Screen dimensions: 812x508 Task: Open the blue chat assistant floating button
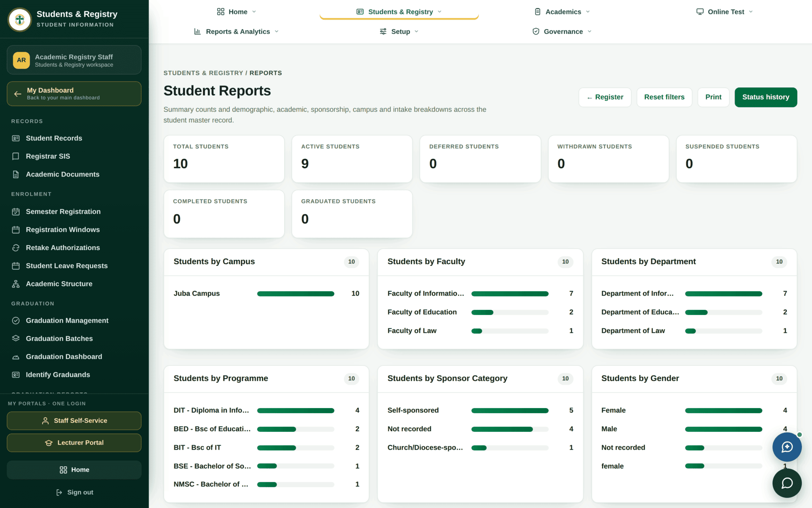point(787,447)
